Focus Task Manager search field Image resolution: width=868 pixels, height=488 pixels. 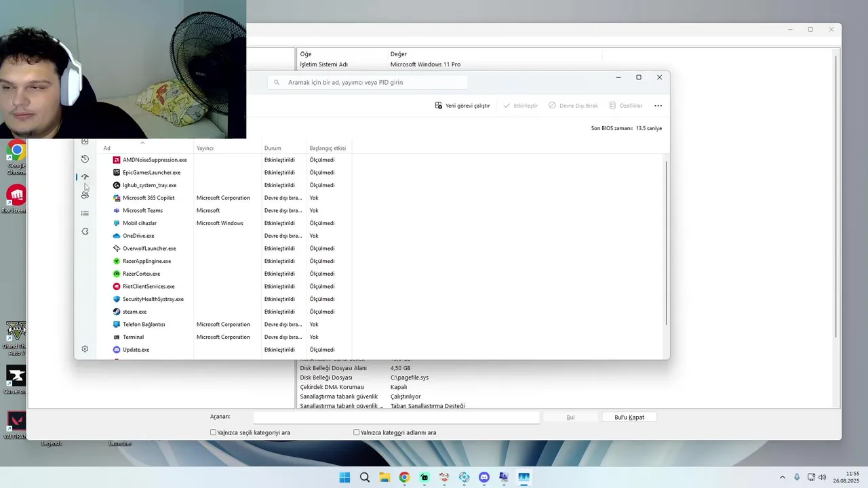click(368, 82)
